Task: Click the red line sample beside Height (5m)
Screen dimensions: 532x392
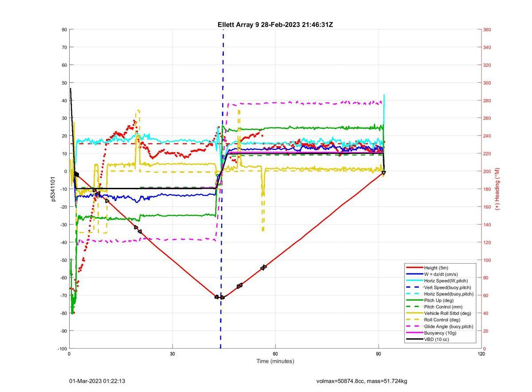Action: click(414, 268)
